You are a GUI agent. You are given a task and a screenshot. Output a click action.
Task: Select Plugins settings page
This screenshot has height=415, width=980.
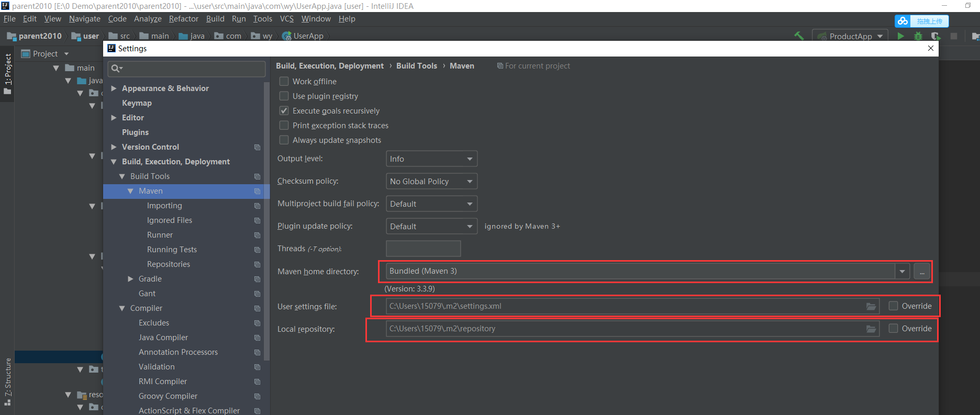(x=135, y=132)
